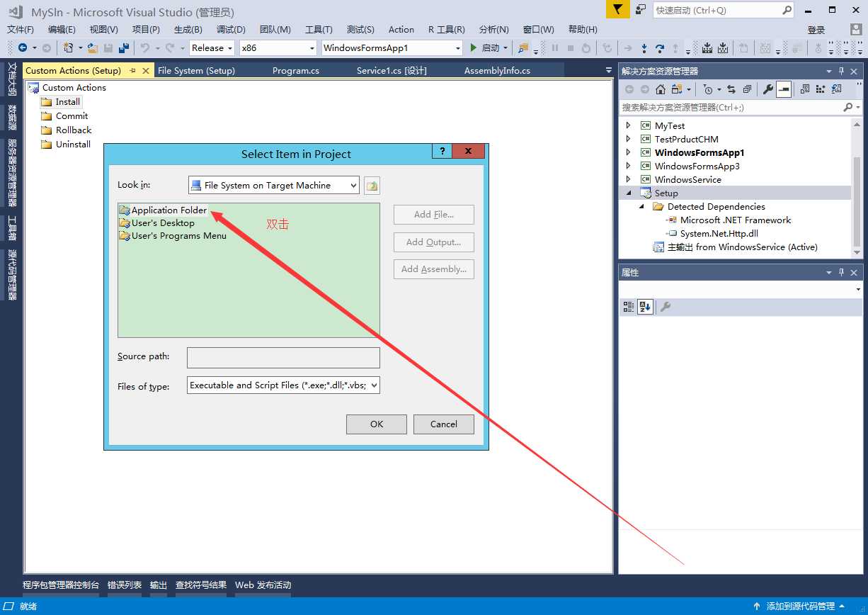
Task: Select the Commit custom action folder
Action: 65,116
